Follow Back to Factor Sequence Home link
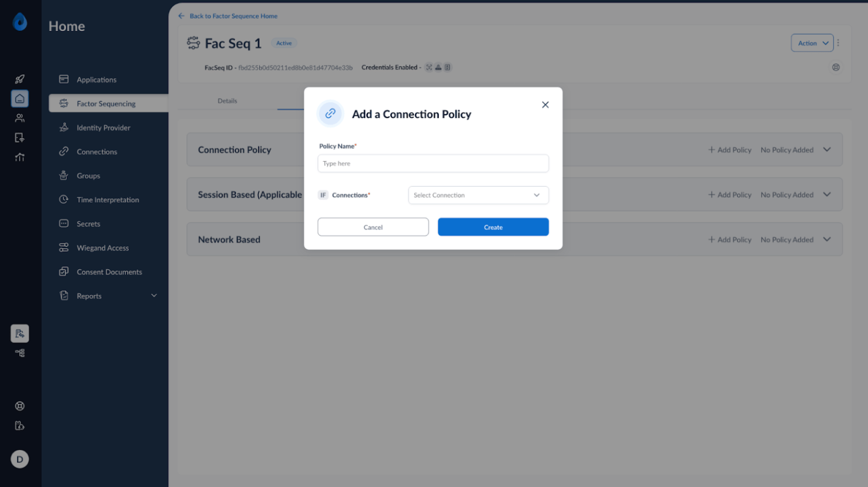 coord(234,16)
